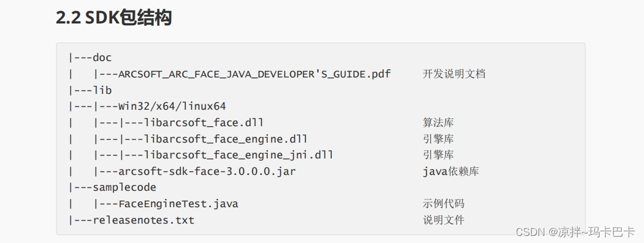644x243 pixels.
Task: Click the description "算法库"
Action: (438, 123)
